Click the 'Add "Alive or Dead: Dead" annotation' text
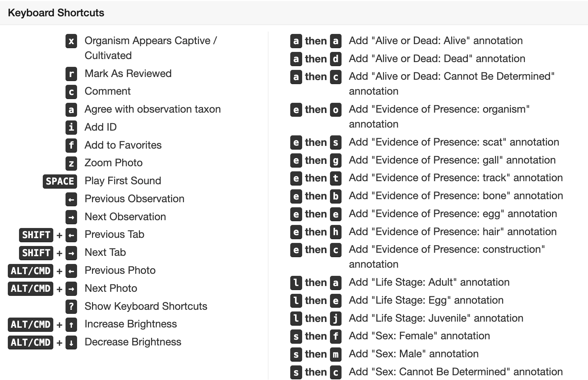Screen dimensions: 588x380 coord(437,59)
